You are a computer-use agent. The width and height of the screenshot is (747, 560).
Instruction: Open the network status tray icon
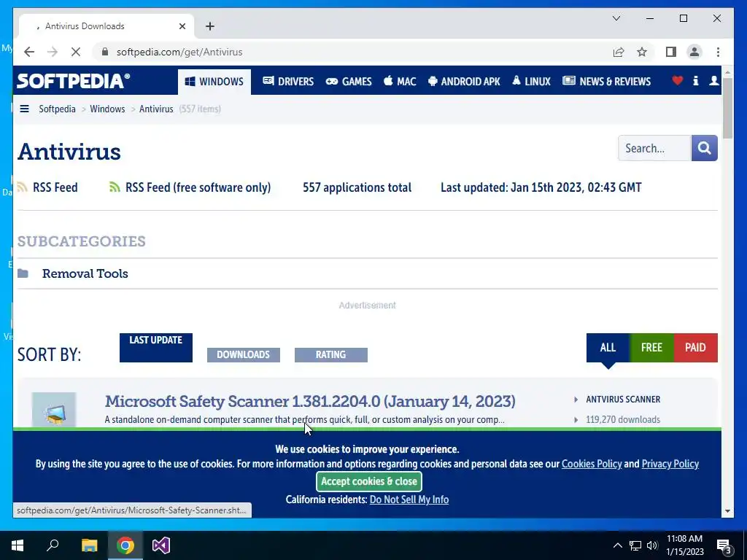(x=635, y=545)
